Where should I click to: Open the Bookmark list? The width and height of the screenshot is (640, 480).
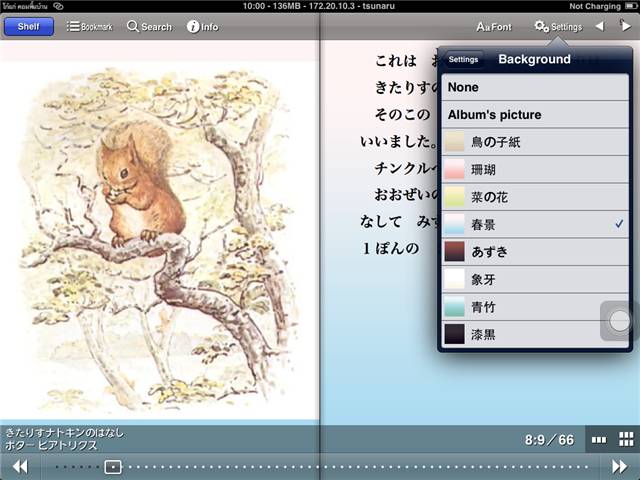(x=89, y=27)
